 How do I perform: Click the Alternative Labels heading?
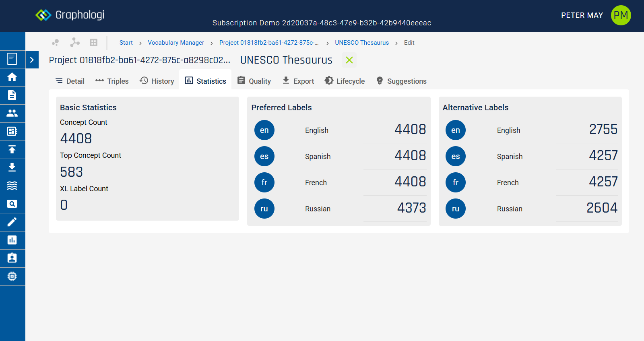(x=475, y=107)
